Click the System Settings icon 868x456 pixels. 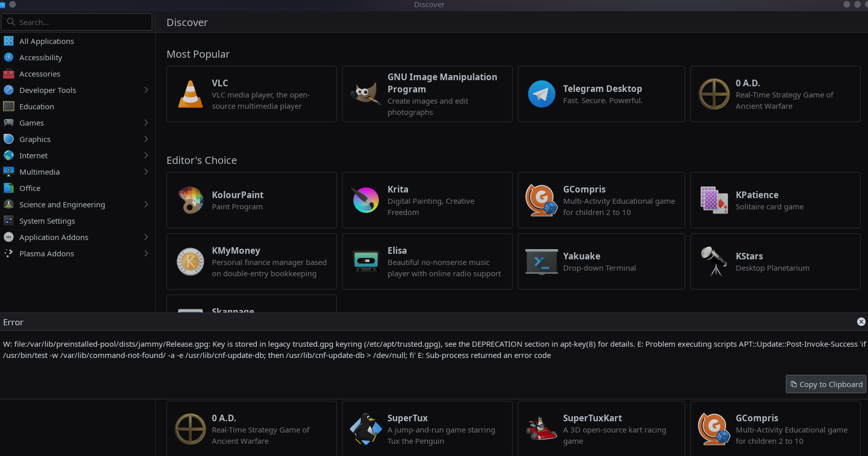point(9,221)
